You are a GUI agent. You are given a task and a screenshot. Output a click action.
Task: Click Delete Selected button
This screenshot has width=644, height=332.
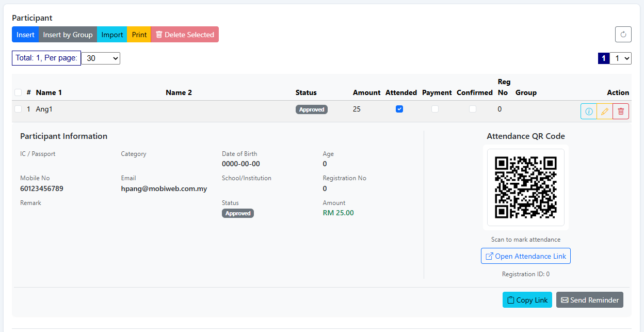[185, 35]
